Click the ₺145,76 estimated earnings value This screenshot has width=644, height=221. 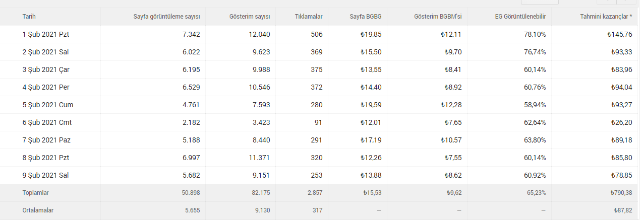point(620,34)
